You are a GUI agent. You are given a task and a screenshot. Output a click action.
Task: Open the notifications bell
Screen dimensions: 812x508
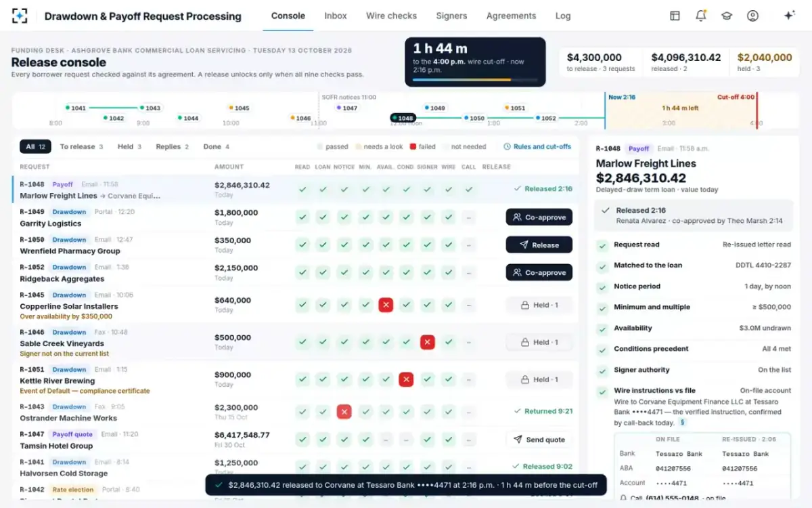tap(701, 16)
